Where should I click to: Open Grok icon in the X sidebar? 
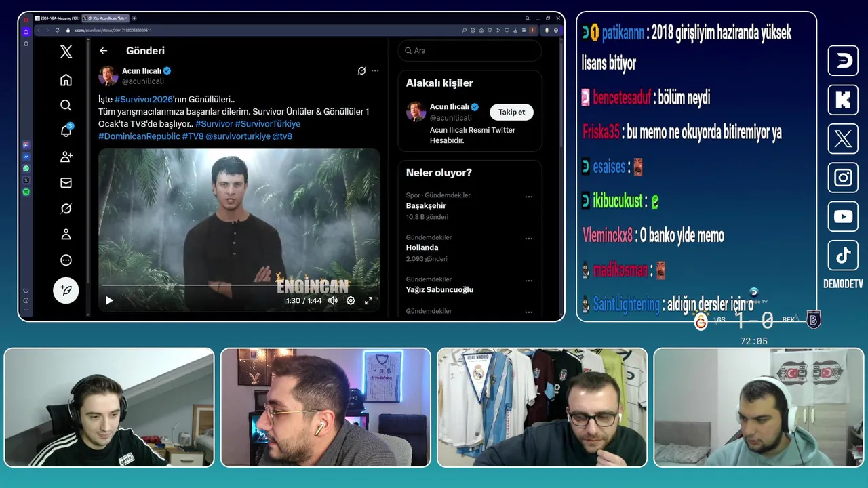point(66,209)
